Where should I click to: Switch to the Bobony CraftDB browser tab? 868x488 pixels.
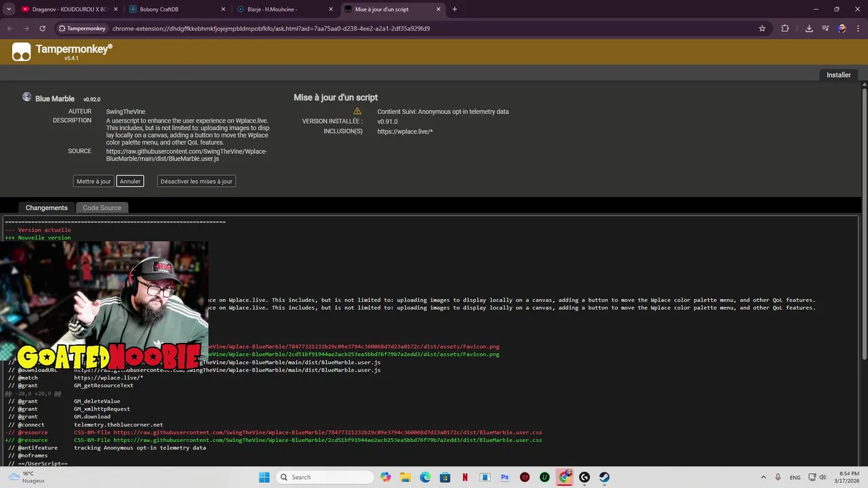tap(178, 9)
